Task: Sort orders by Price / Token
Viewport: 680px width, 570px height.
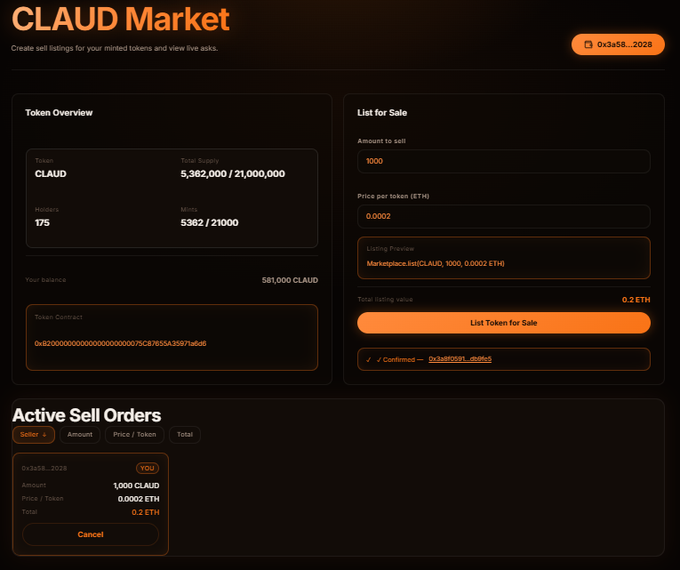Action: (x=134, y=435)
